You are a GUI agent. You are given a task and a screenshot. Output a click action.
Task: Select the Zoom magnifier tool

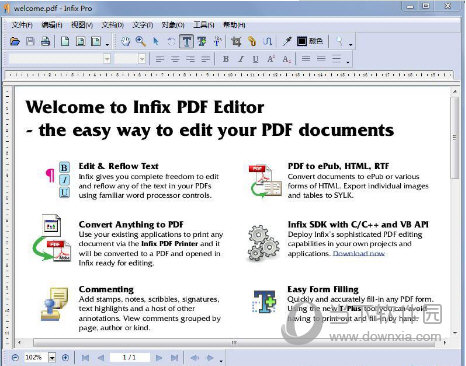[141, 41]
